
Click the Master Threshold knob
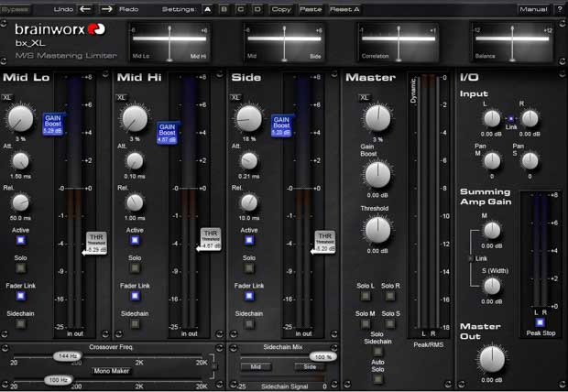[377, 229]
